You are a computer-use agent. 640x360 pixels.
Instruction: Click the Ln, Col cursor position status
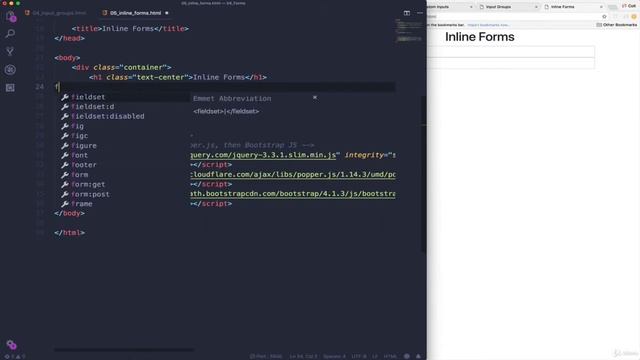(303, 356)
